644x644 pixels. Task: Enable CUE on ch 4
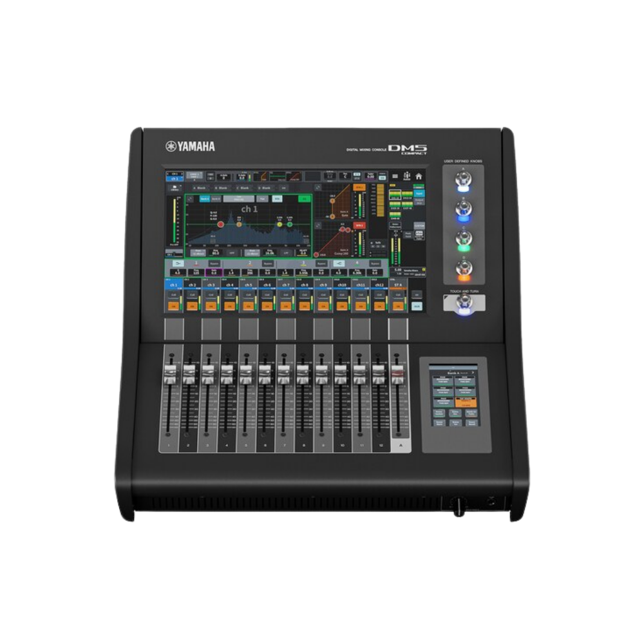pyautogui.click(x=230, y=295)
